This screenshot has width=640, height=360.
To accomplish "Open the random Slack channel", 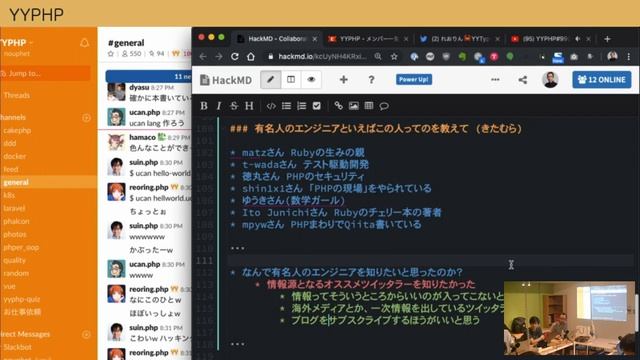I will click(x=16, y=273).
